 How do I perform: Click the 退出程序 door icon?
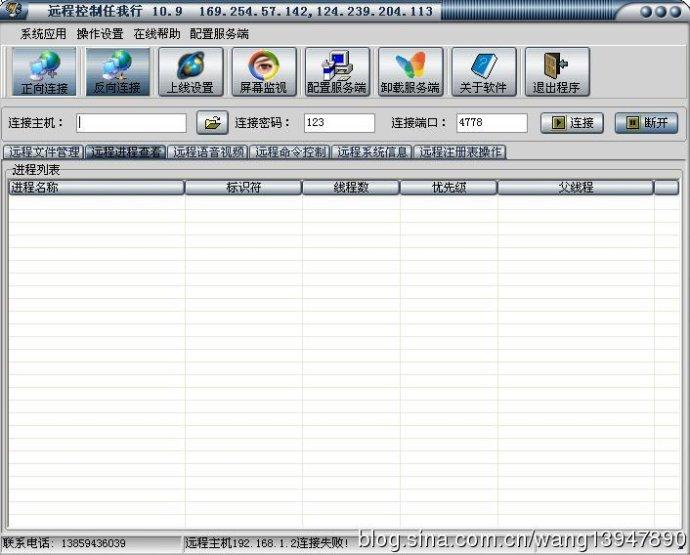(556, 72)
